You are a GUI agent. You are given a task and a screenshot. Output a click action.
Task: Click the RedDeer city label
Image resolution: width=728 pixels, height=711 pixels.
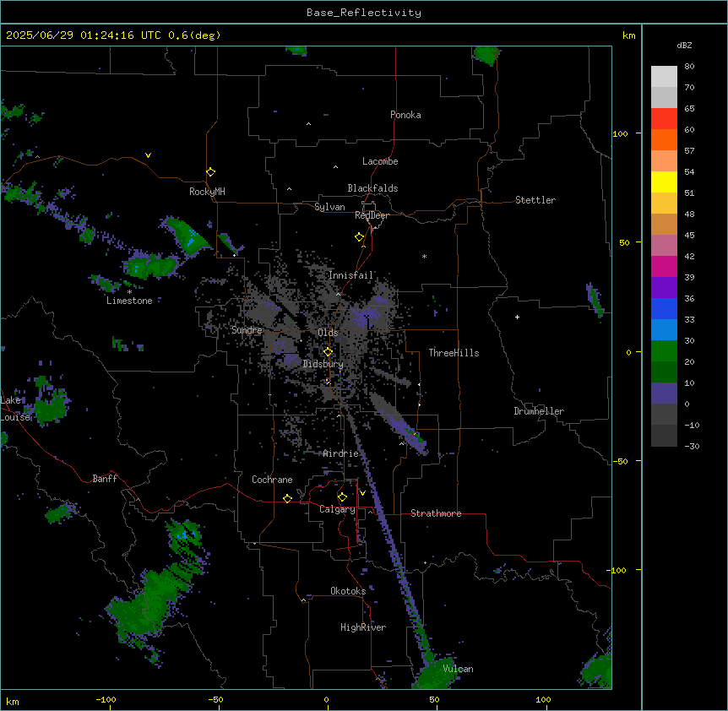click(x=372, y=215)
